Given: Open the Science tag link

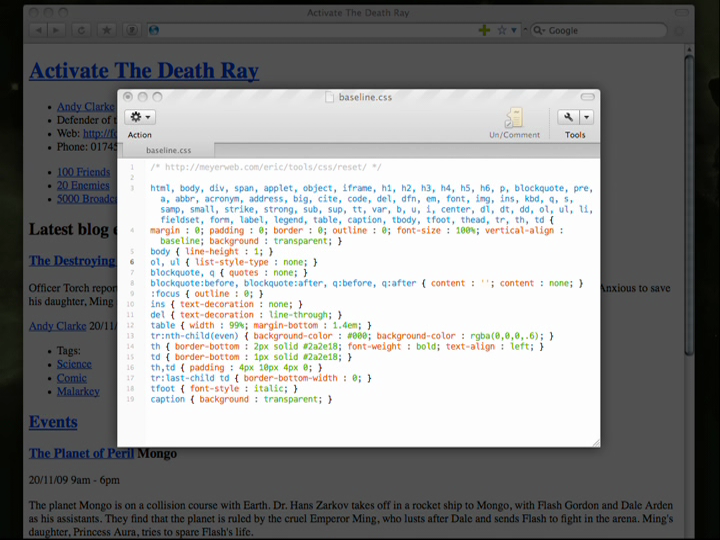Looking at the screenshot, I should pos(74,364).
